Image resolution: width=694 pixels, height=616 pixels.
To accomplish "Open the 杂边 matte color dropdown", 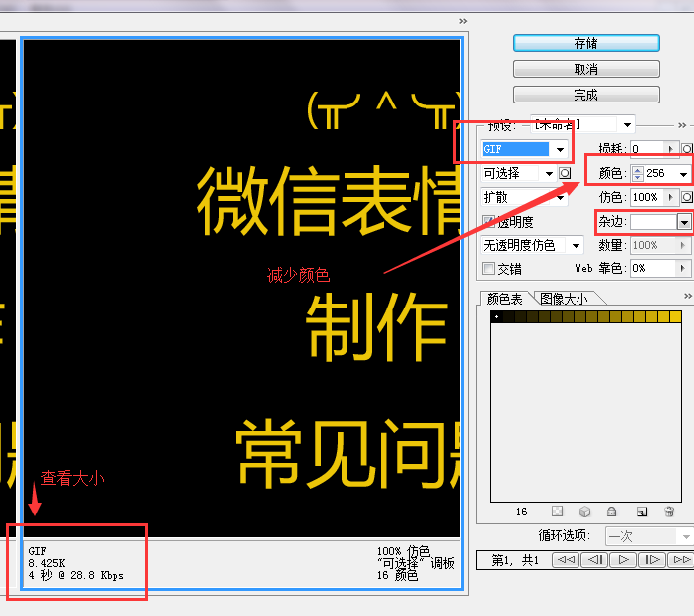I will click(684, 222).
